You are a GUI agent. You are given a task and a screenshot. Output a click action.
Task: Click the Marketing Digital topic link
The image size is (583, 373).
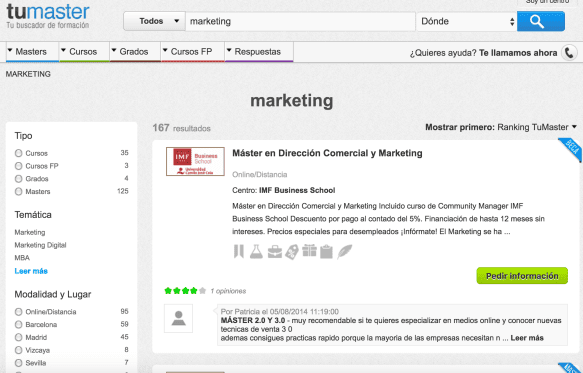pos(40,245)
